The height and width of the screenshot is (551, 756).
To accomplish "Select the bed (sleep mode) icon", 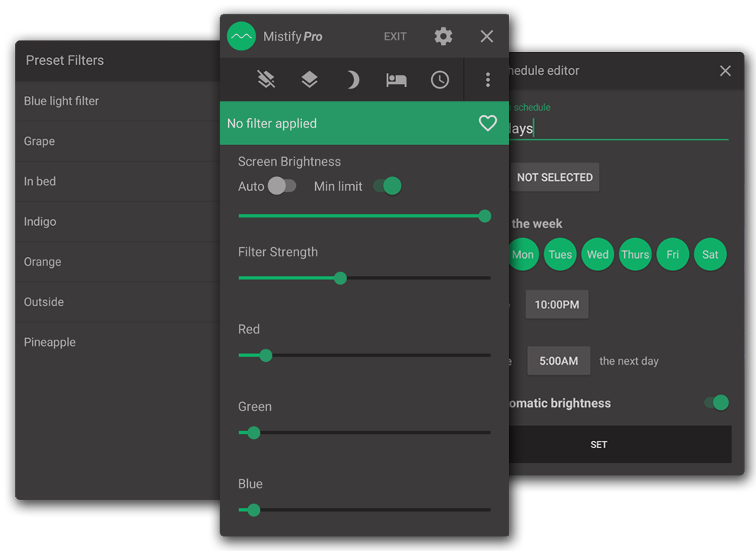I will point(397,80).
